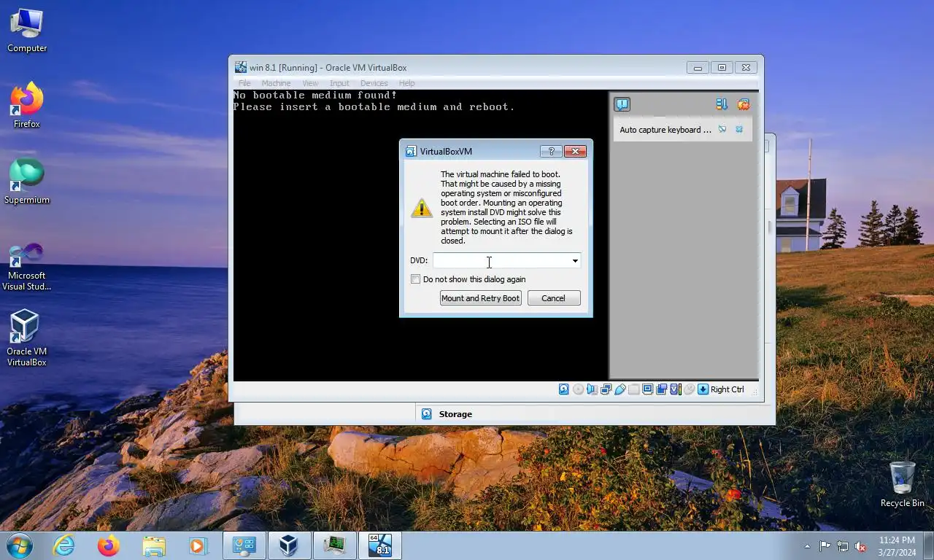Click the pin icon on keyboard notification

point(722,129)
